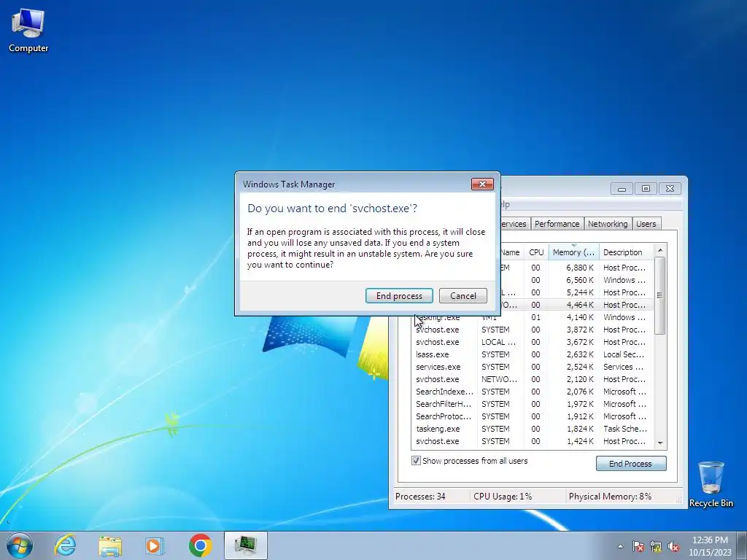Select svchost.exe using 3,872 K memory

(x=532, y=330)
